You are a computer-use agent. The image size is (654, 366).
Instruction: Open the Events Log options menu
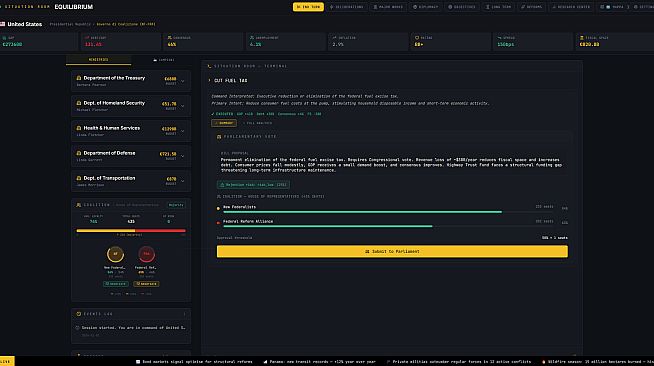184,314
